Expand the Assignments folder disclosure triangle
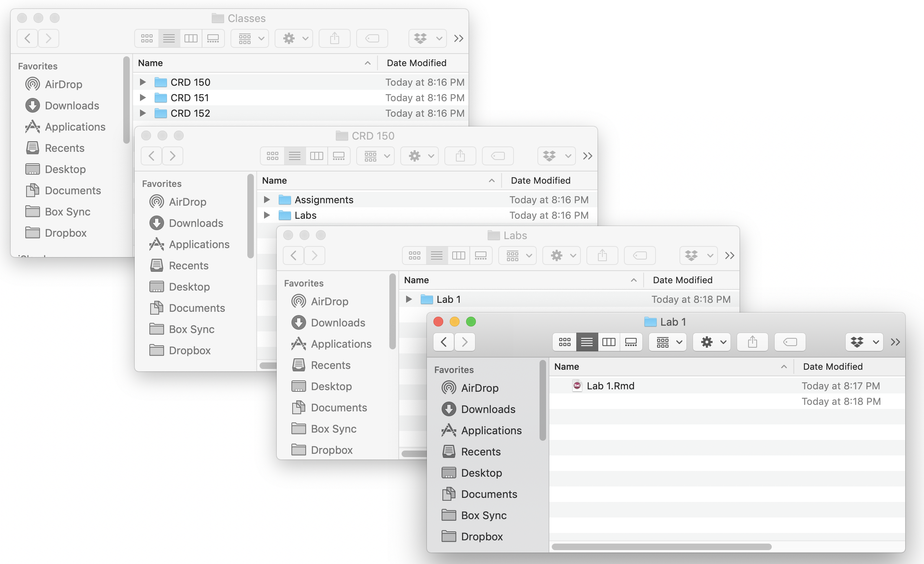 267,200
